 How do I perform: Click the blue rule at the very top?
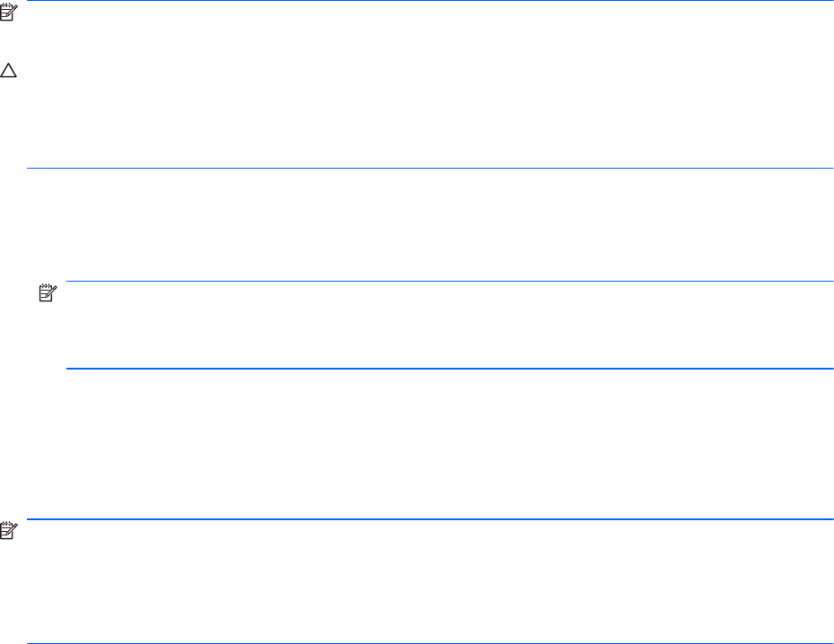pyautogui.click(x=430, y=1)
